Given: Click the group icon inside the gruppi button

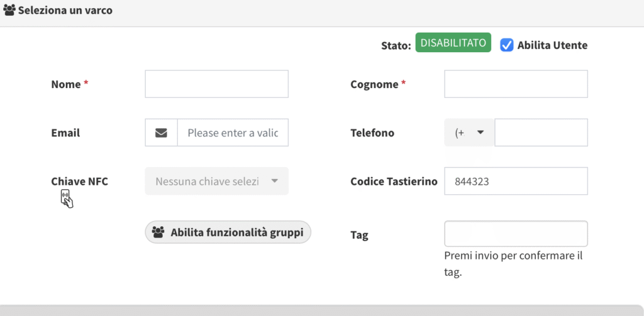Looking at the screenshot, I should [x=158, y=232].
